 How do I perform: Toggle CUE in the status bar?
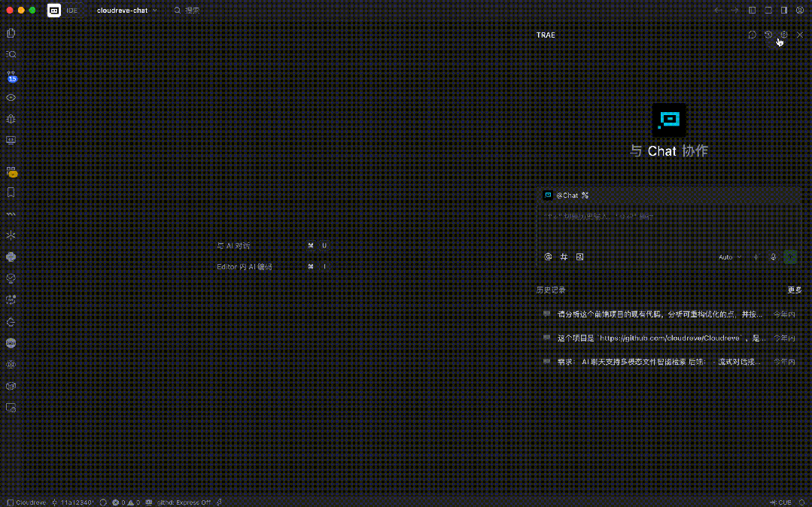[x=780, y=502]
